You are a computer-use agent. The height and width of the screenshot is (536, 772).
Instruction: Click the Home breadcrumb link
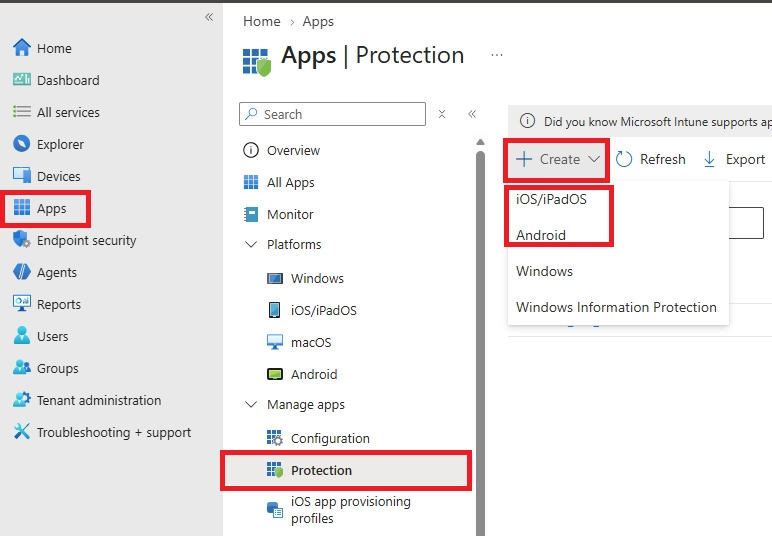[x=262, y=21]
